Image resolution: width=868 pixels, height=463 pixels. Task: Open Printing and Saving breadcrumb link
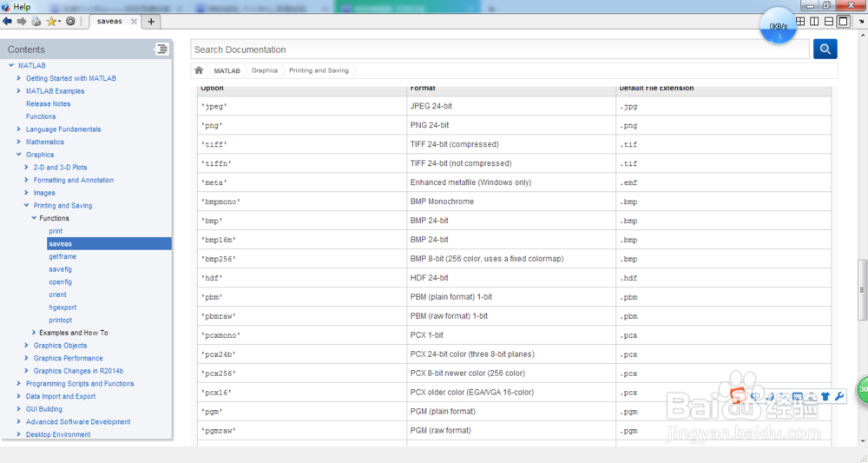[319, 70]
